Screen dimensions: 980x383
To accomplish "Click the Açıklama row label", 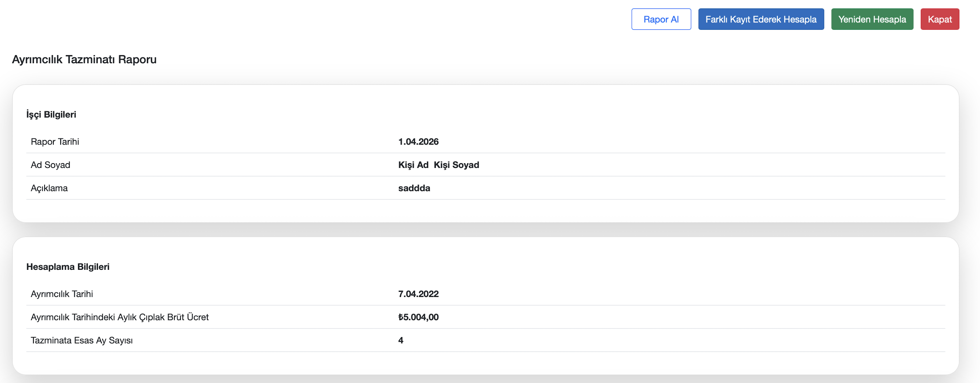I will click(49, 188).
